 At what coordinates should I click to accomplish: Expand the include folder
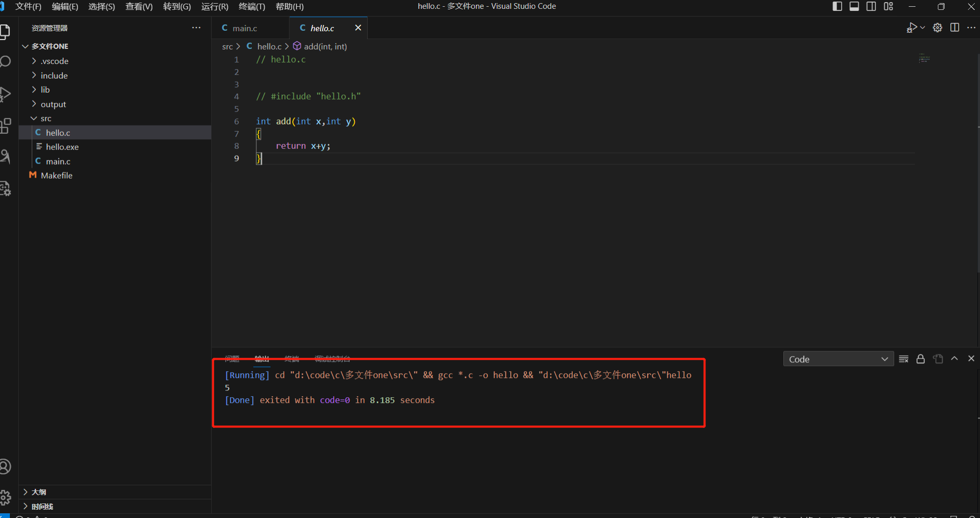coord(114,75)
